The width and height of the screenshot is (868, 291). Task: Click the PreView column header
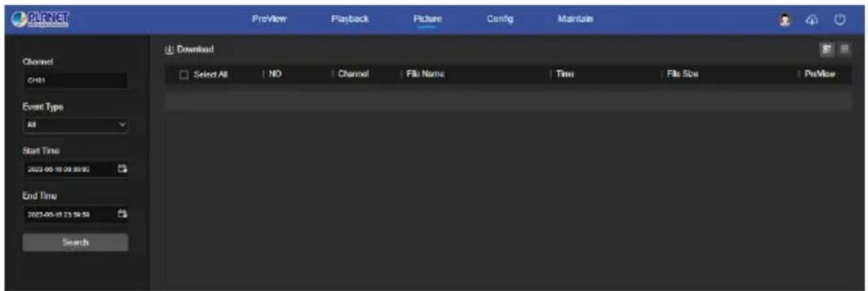[819, 73]
